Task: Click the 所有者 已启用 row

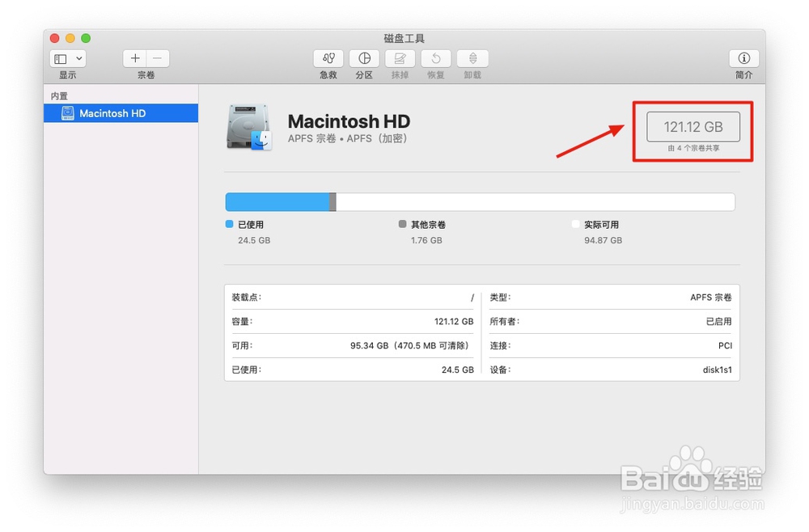Action: coord(610,321)
